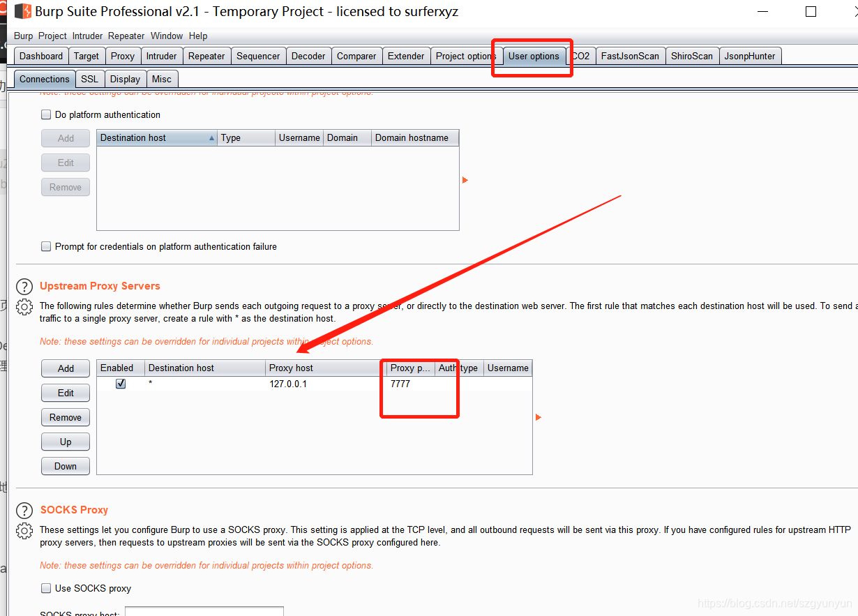This screenshot has width=858, height=616.
Task: Click Down button to move proxy rule
Action: click(66, 466)
